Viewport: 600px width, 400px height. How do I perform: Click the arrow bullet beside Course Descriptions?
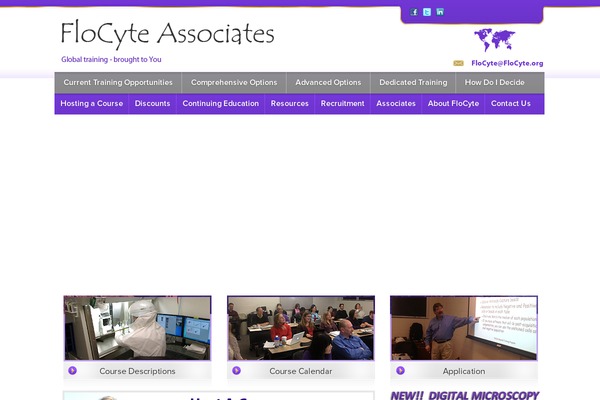coord(72,371)
